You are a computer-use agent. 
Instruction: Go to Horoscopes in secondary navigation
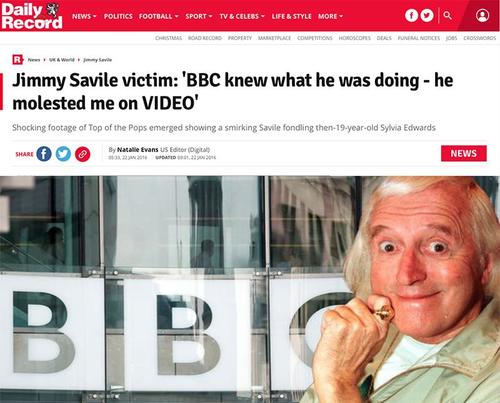coord(354,38)
